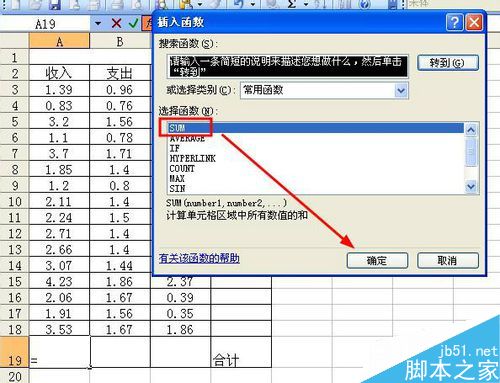This screenshot has width=500, height=383.
Task: Select row 10 header
Action: coord(14,202)
